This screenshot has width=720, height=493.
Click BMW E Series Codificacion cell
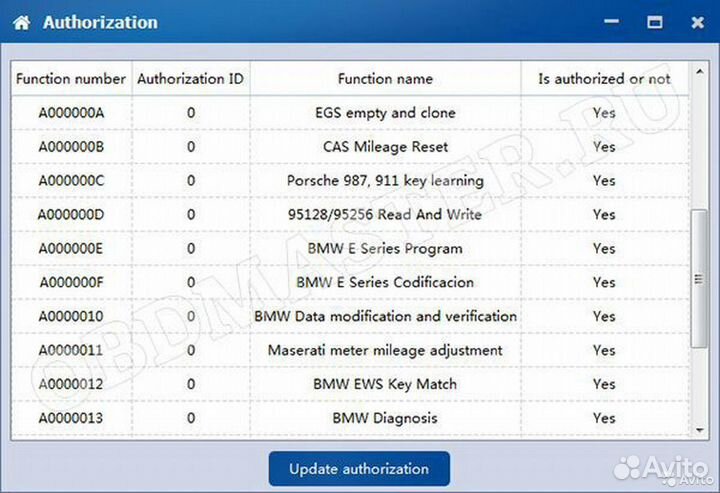pos(385,282)
